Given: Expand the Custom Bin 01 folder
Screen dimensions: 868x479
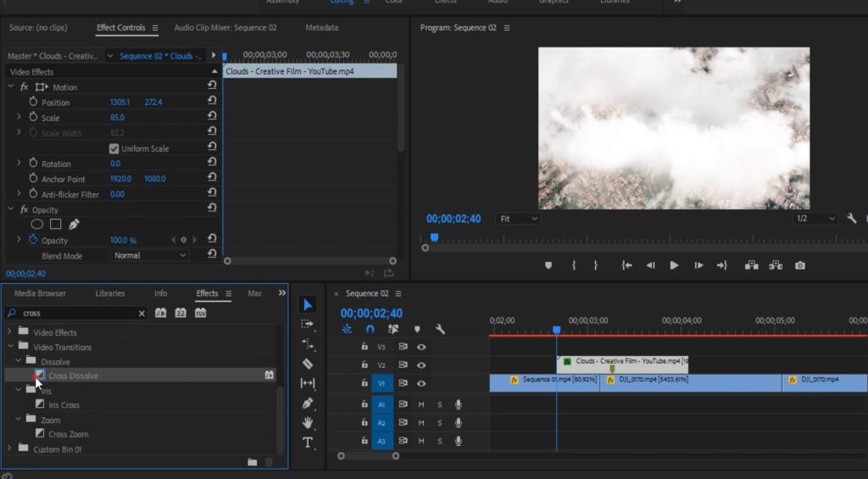Looking at the screenshot, I should click(x=9, y=448).
